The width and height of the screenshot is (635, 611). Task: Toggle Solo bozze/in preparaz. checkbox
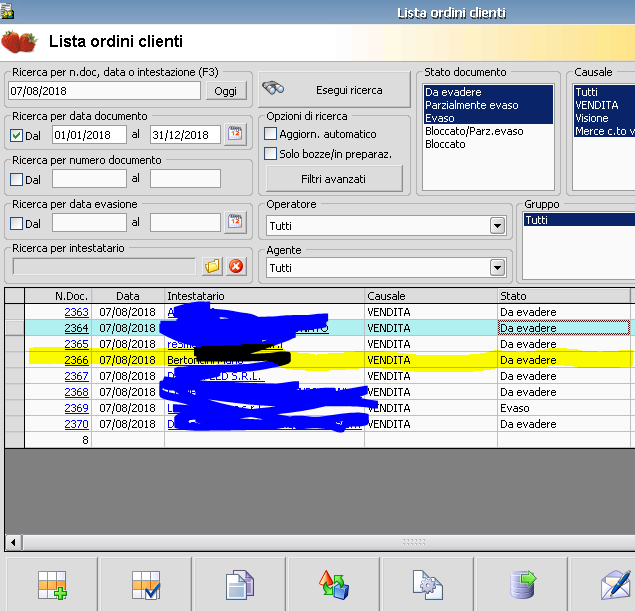pos(271,153)
